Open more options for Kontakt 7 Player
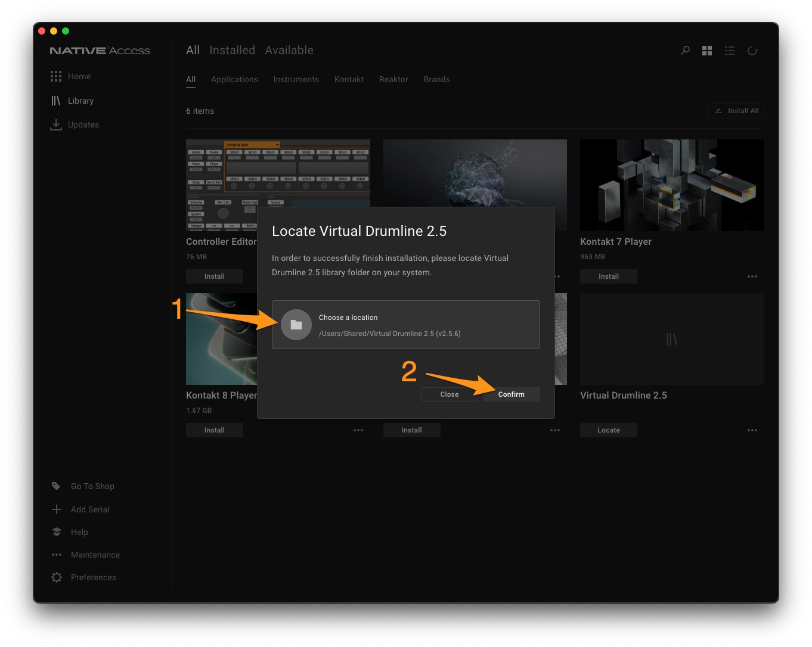The width and height of the screenshot is (812, 647). point(752,276)
